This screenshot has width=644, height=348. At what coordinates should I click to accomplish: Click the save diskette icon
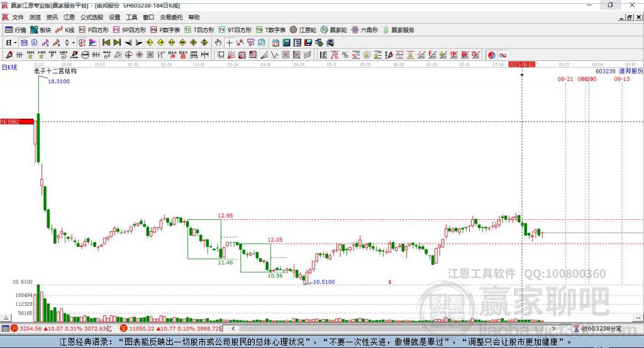point(308,43)
